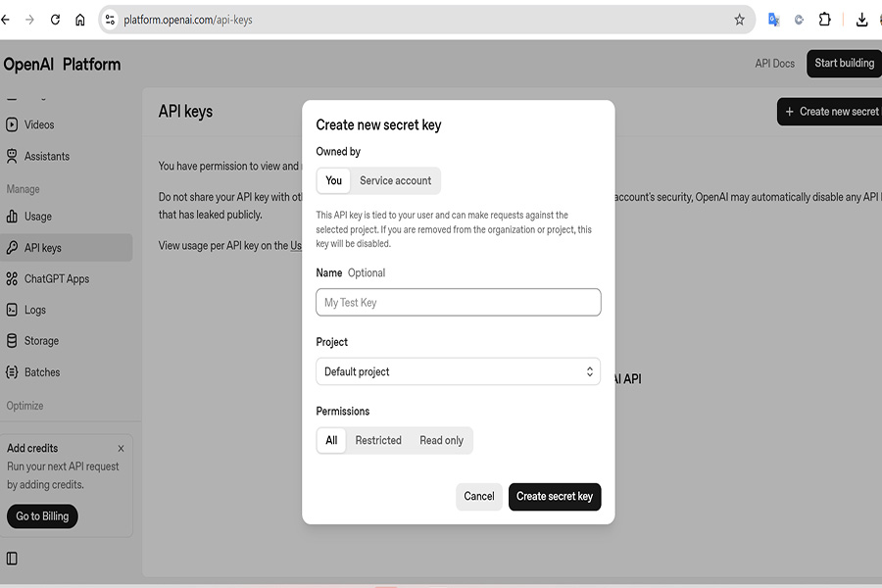Open the browser extensions puzzle icon
882x588 pixels.
tap(824, 20)
